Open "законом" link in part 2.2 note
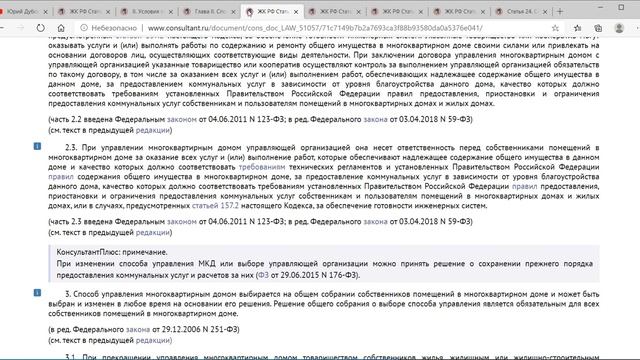The image size is (640, 360). coord(182,119)
